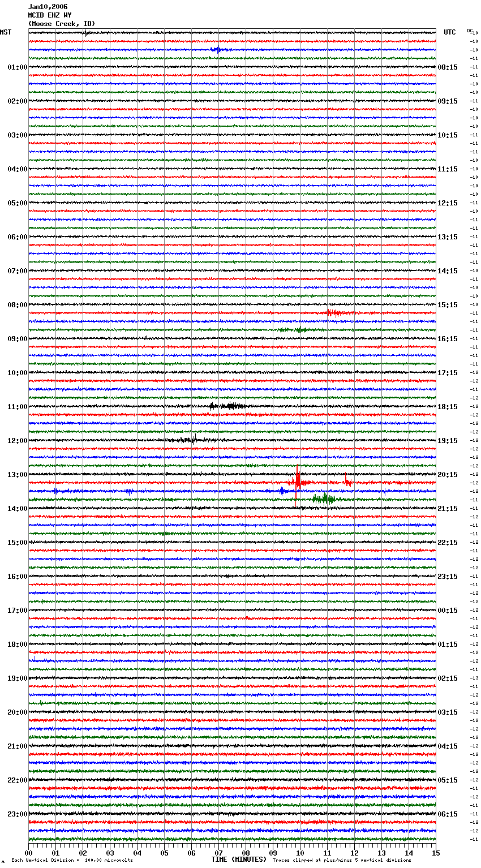Select the station code MCID EHZ WY
The width and height of the screenshot is (481, 868).
(50, 15)
